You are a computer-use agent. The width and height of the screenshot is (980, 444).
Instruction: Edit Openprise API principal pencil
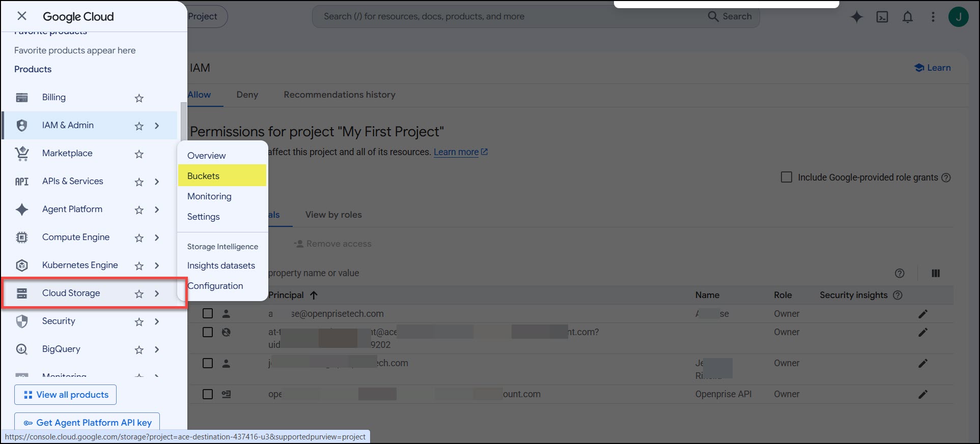coord(923,394)
